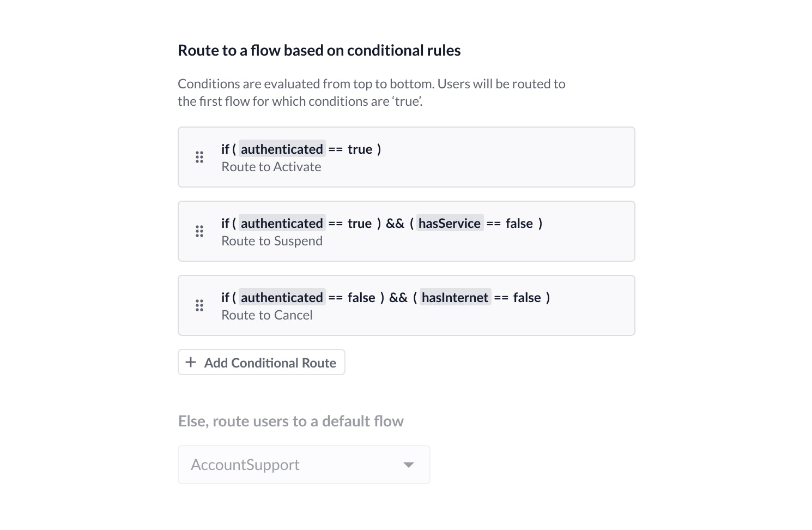Click Add Conditional Route button
812x530 pixels.
click(x=262, y=363)
